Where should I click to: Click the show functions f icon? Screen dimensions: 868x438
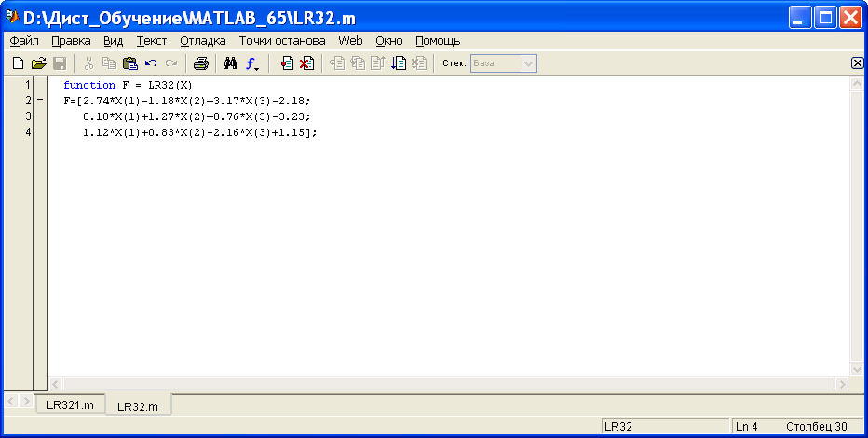[x=251, y=63]
